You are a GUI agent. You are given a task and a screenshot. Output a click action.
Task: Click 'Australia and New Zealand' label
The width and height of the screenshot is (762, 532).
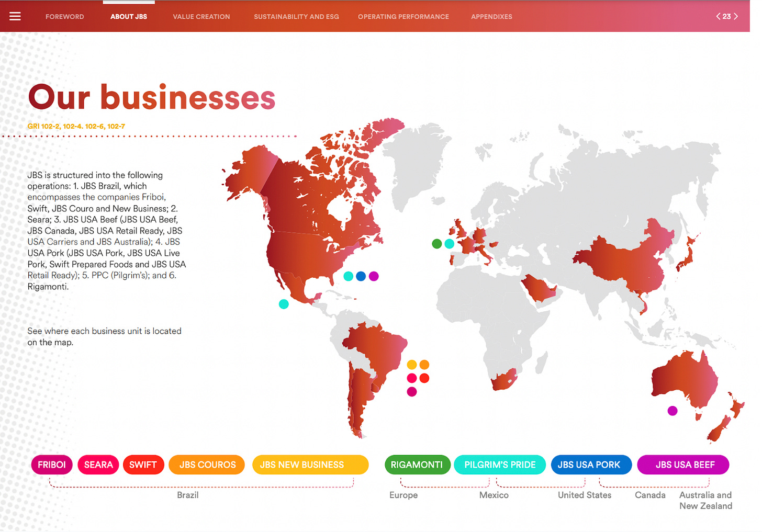[x=705, y=500]
